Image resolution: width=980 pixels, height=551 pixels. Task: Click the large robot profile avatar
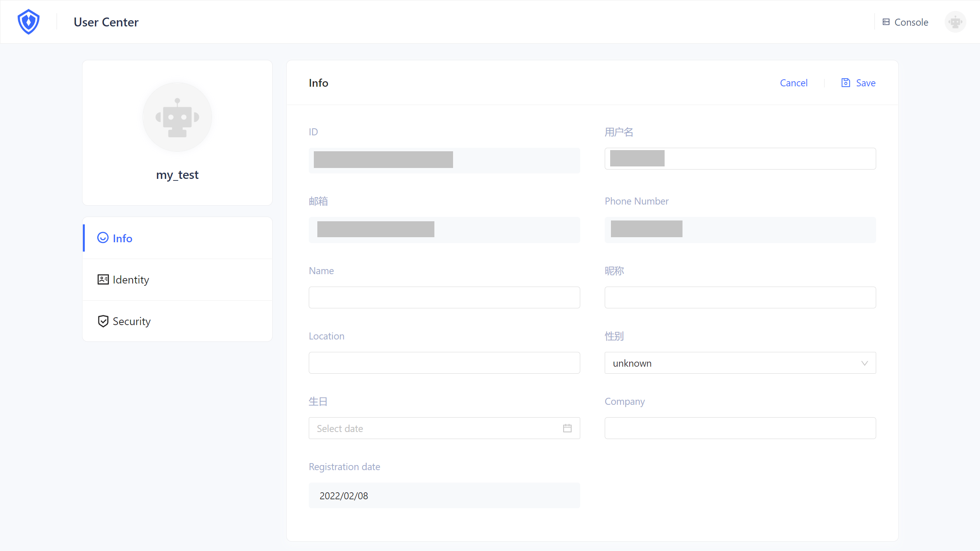[x=177, y=117]
